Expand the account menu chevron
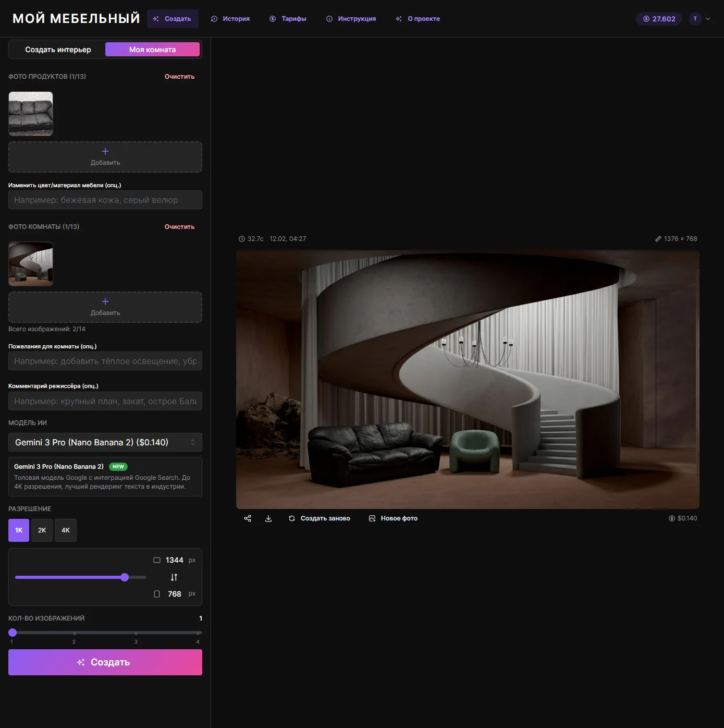Screen dimensions: 724x728 708,19
